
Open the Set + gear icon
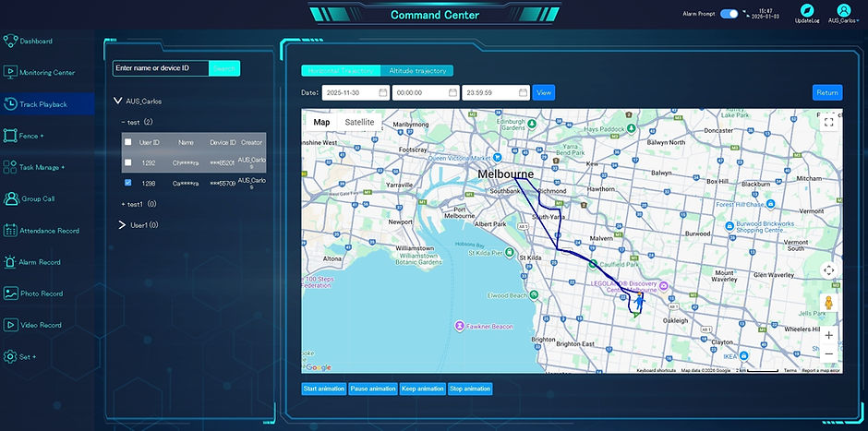pos(10,356)
